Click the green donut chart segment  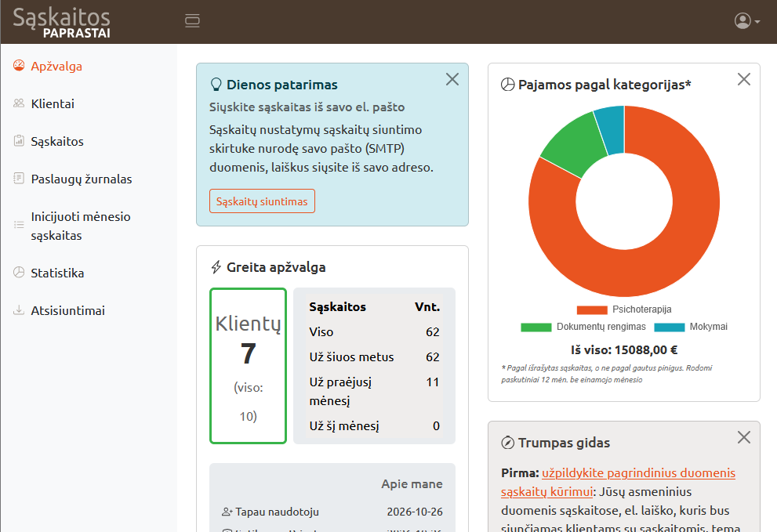[575, 143]
